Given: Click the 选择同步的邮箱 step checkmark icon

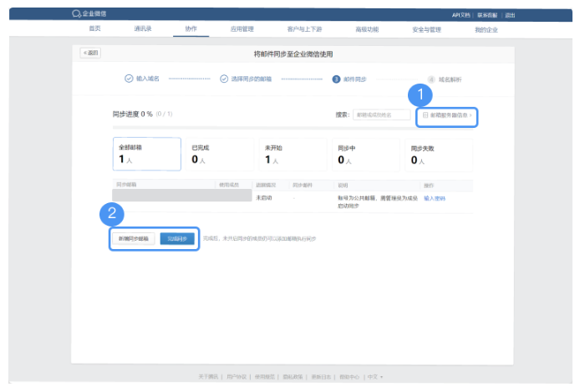Looking at the screenshot, I should [x=224, y=79].
